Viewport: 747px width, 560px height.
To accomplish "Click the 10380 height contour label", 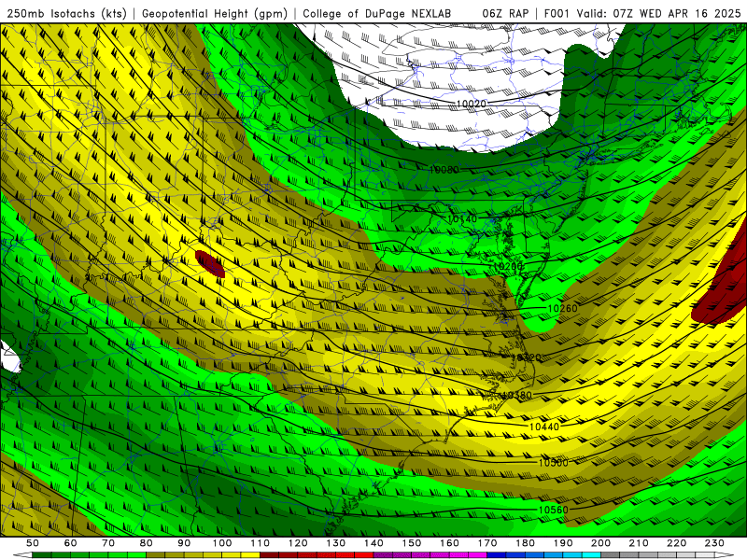I will pyautogui.click(x=517, y=395).
